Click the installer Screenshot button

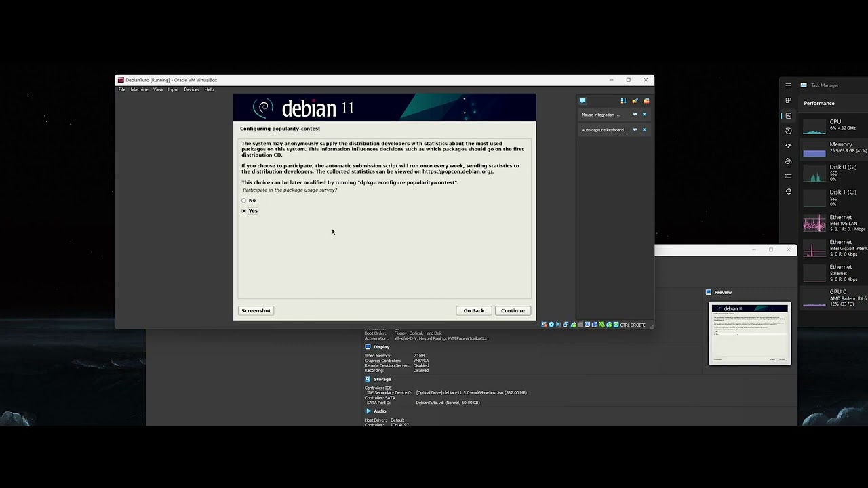pos(256,310)
